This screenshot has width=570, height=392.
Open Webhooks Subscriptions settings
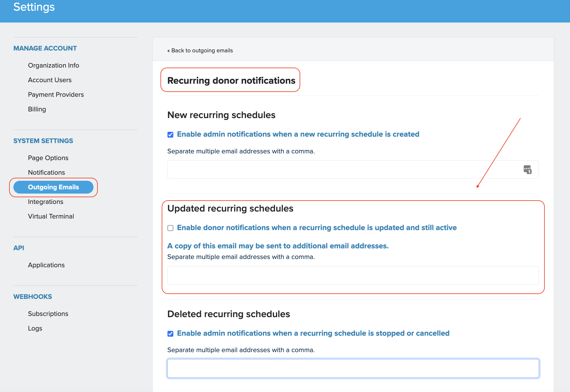pos(48,313)
